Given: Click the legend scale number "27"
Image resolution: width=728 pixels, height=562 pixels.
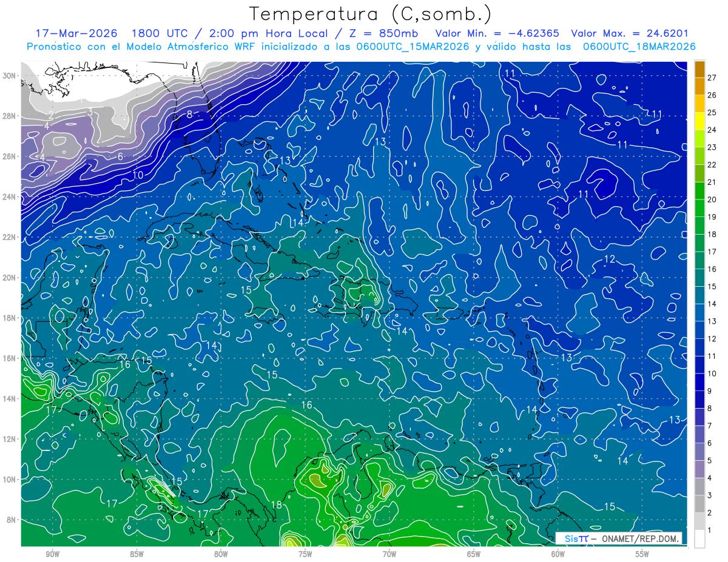Looking at the screenshot, I should pyautogui.click(x=712, y=78).
